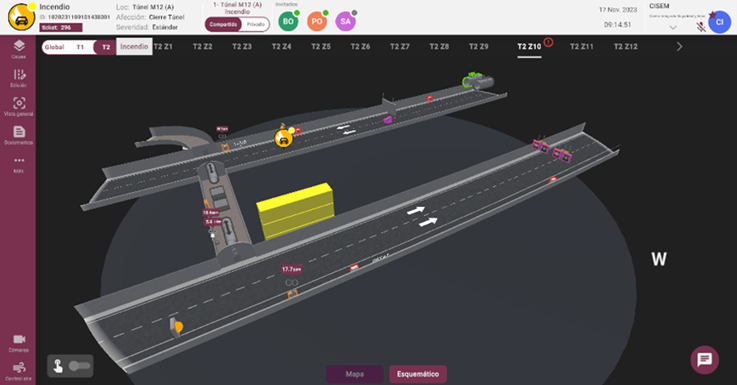Select the T2 Z5 zone tab

[321, 47]
